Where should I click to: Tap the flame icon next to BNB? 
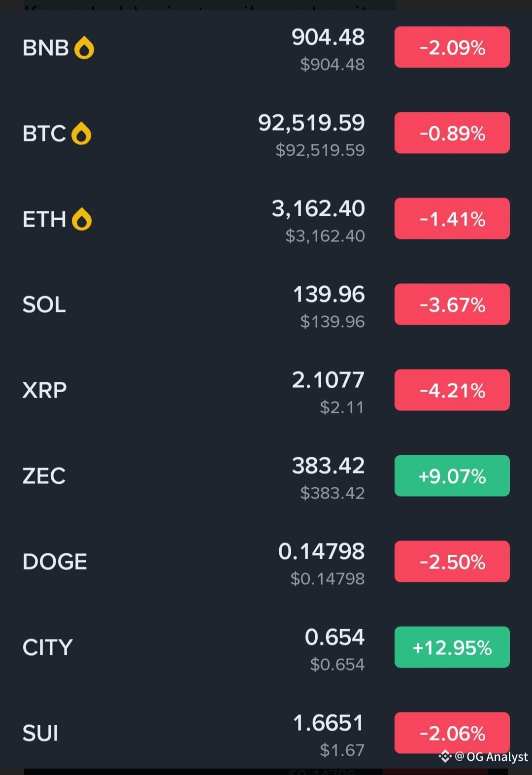pyautogui.click(x=84, y=48)
